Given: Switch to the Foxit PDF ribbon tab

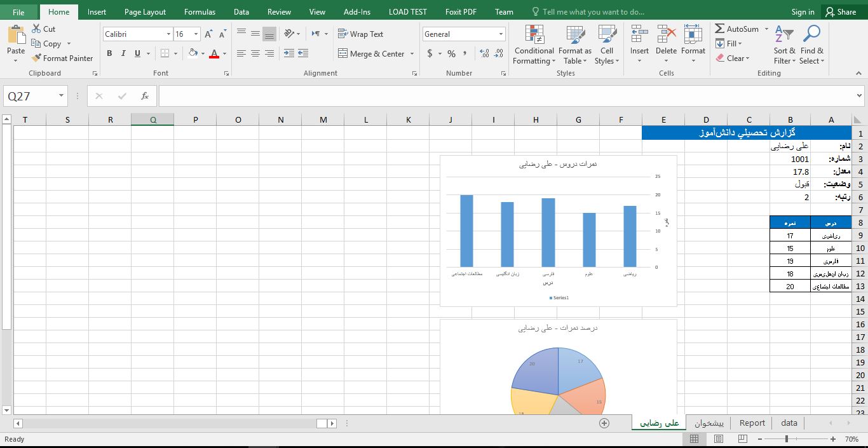Looking at the screenshot, I should [461, 11].
